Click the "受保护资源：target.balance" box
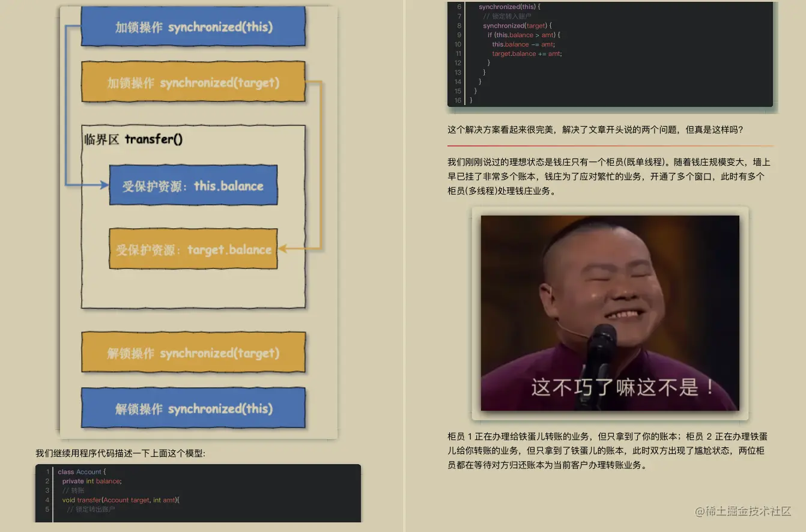 193,249
